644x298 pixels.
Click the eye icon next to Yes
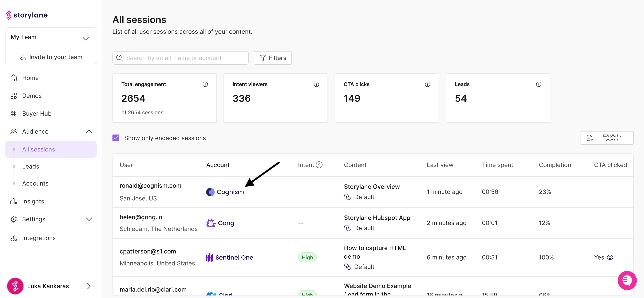point(610,257)
